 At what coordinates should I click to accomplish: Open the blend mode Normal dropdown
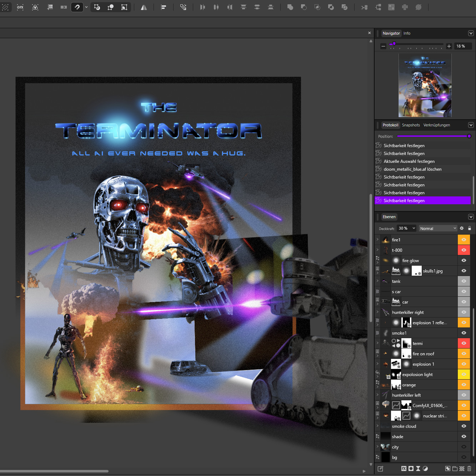pyautogui.click(x=438, y=229)
